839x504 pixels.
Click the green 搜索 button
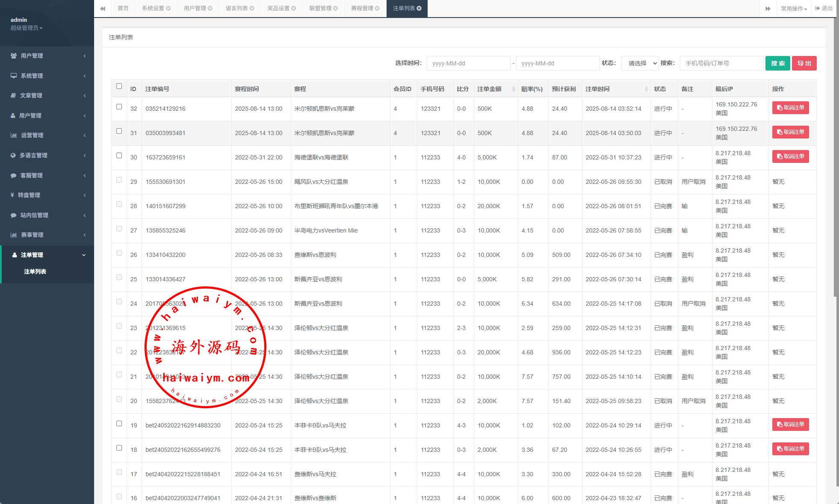tap(777, 63)
